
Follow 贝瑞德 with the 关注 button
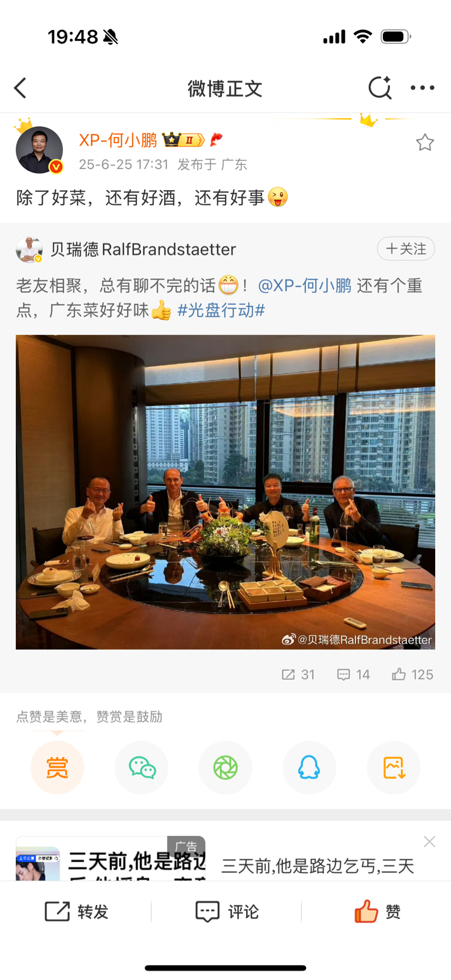point(406,249)
